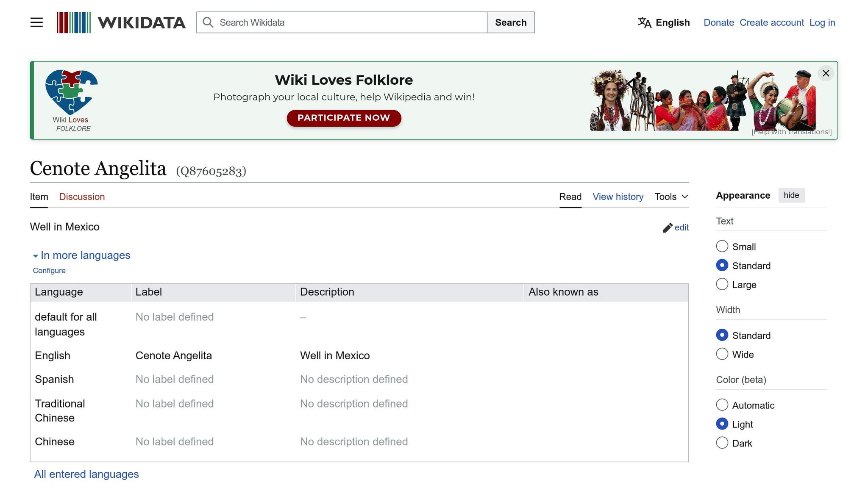Viewport: 868px width, 488px height.
Task: Choose the Light color option
Action: (722, 424)
